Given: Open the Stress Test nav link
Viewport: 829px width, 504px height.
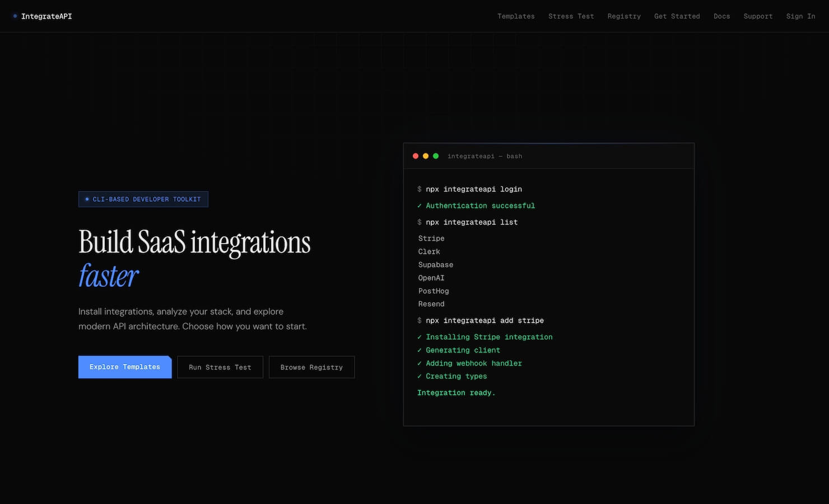Looking at the screenshot, I should [x=571, y=16].
